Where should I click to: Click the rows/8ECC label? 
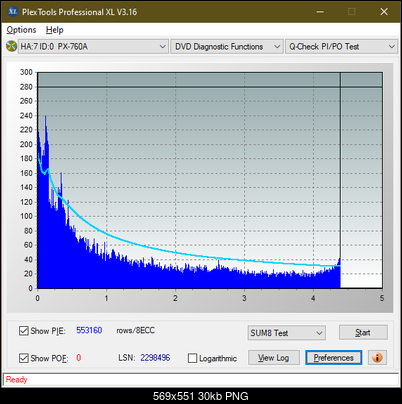[x=135, y=330]
